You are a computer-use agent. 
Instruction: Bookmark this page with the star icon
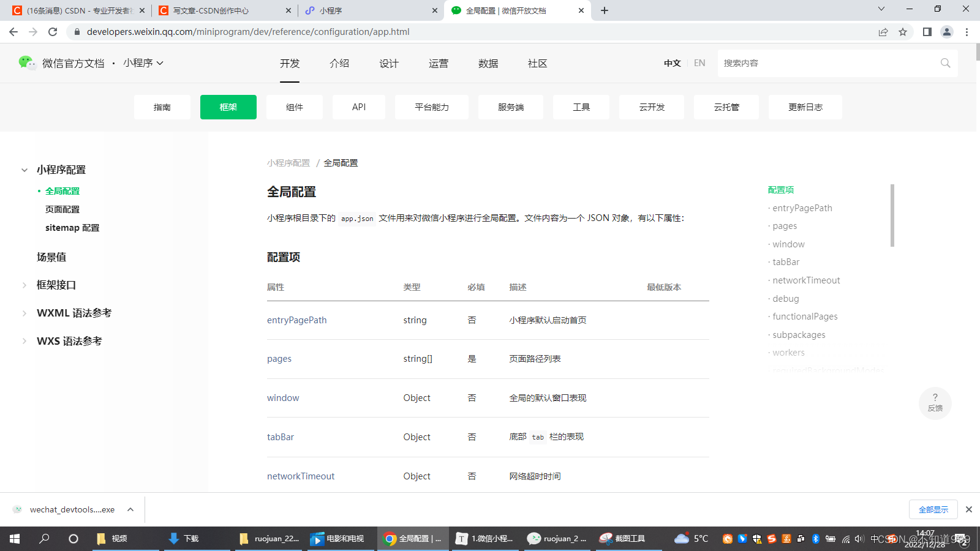(903, 32)
